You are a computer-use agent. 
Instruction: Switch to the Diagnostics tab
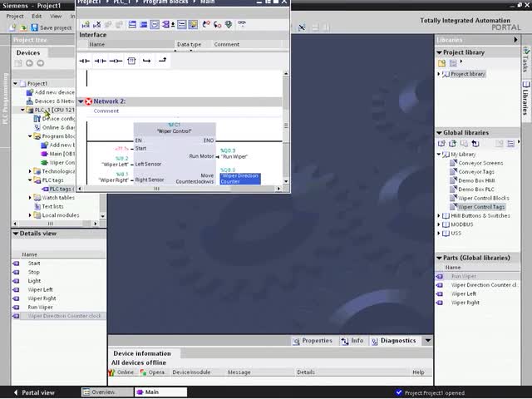click(393, 341)
